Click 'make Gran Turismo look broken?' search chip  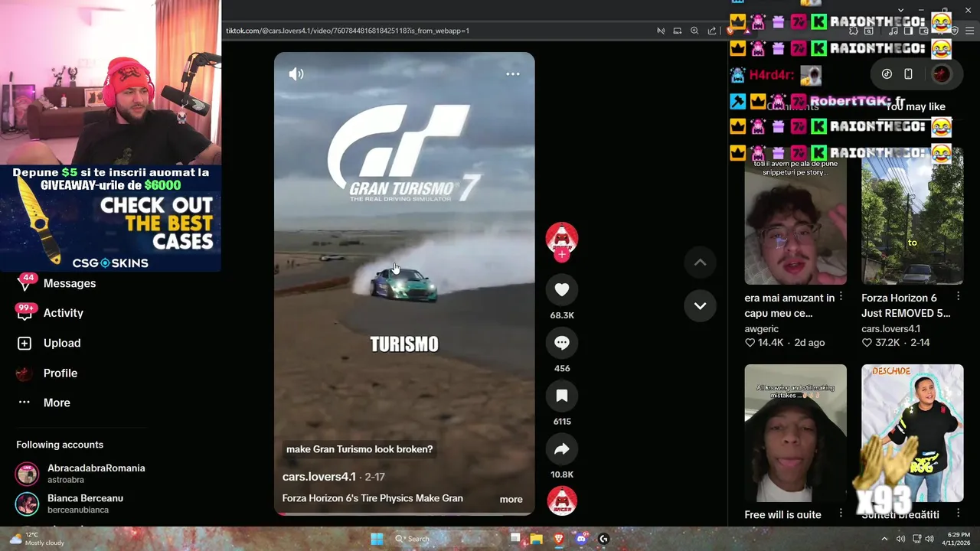pos(360,449)
